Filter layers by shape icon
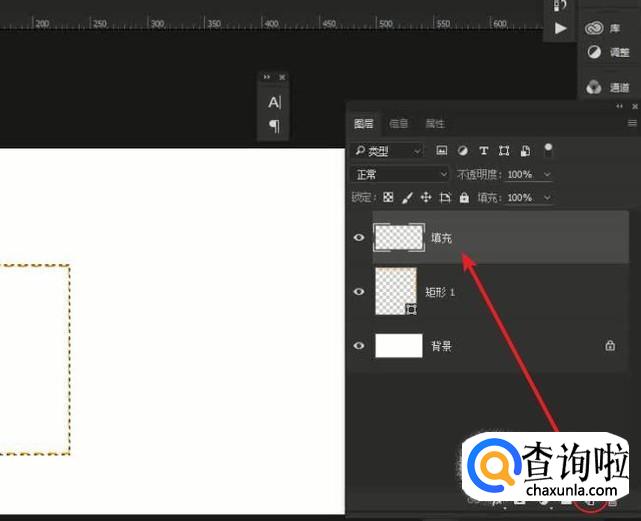 pos(504,151)
